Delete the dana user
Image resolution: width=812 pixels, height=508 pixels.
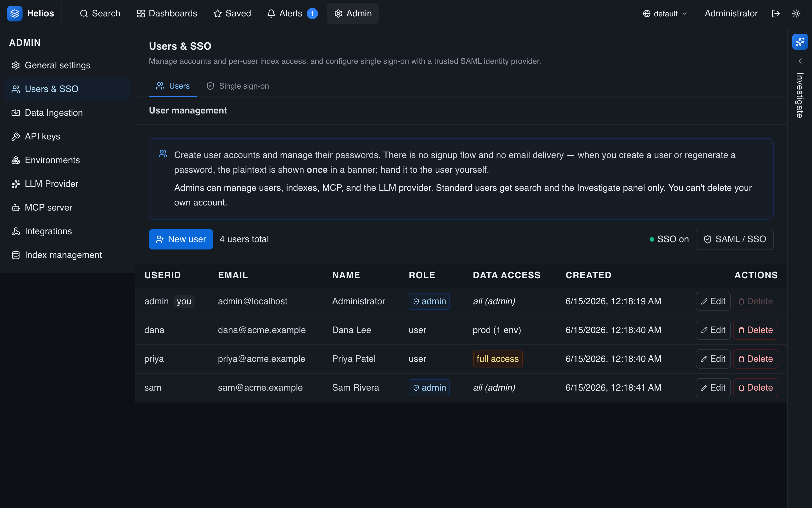(x=755, y=330)
